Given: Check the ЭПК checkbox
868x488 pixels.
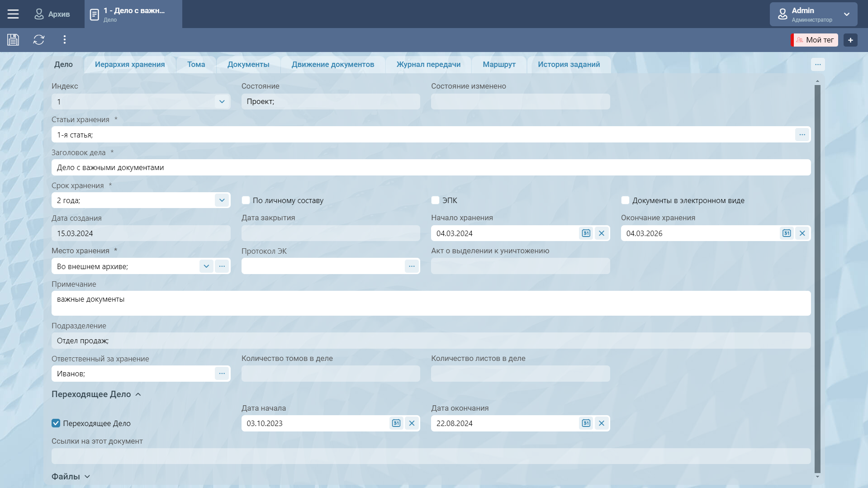Looking at the screenshot, I should 436,200.
